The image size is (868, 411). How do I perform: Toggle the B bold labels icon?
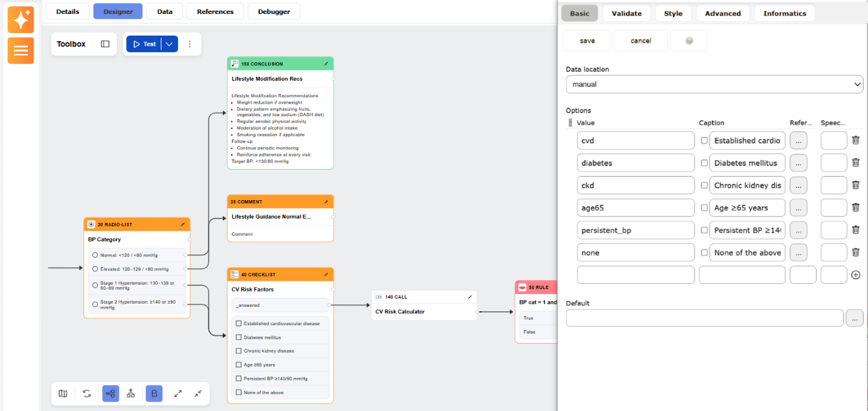pyautogui.click(x=154, y=394)
